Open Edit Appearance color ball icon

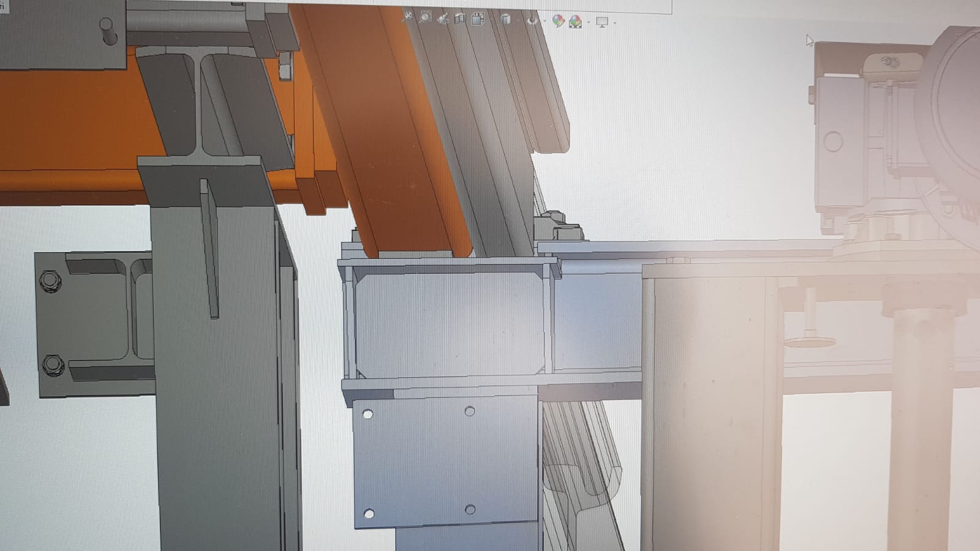[558, 21]
